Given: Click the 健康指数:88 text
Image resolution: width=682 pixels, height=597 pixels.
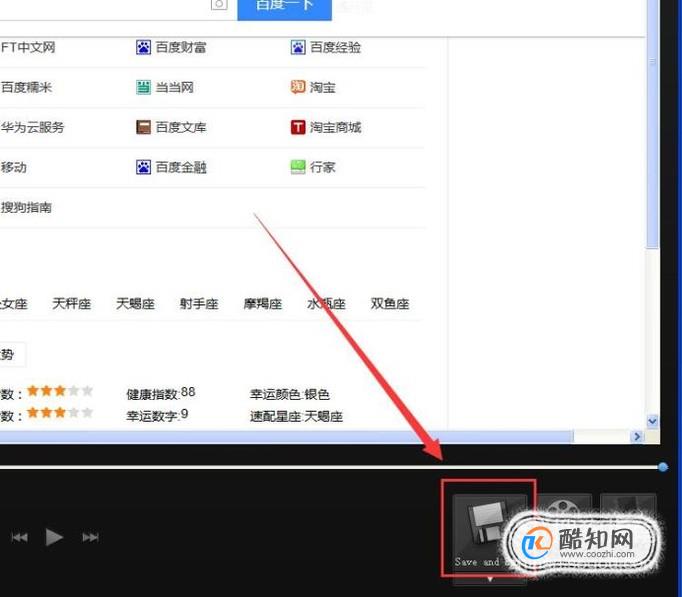Looking at the screenshot, I should (161, 393).
